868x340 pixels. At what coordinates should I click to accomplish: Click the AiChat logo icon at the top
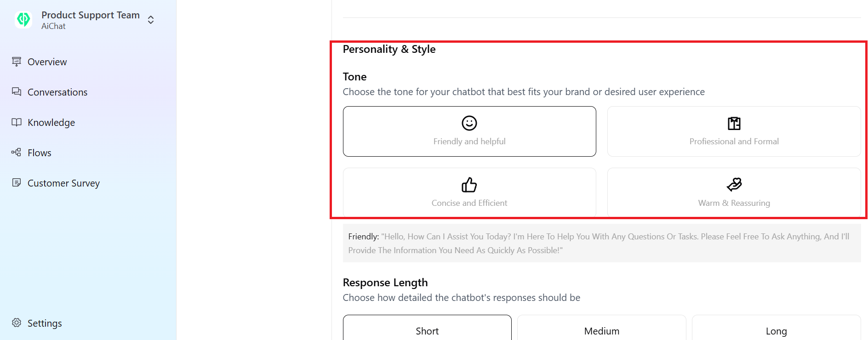pos(23,20)
